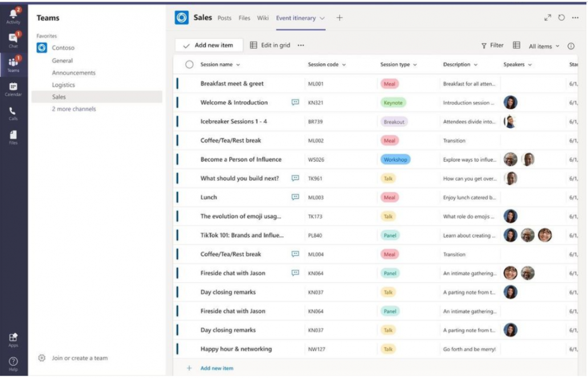This screenshot has height=378, width=588.
Task: Open comments on Fireside chat with Jason row
Action: [x=296, y=273]
